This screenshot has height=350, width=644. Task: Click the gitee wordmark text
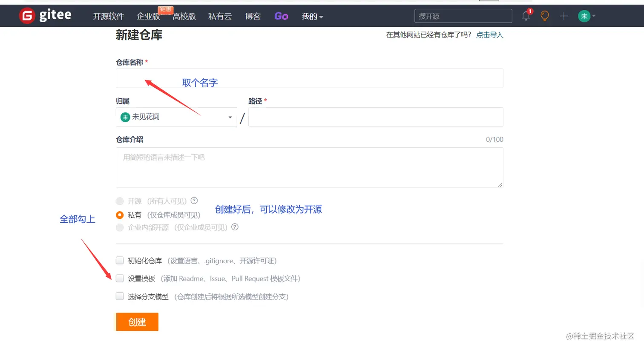click(x=55, y=15)
